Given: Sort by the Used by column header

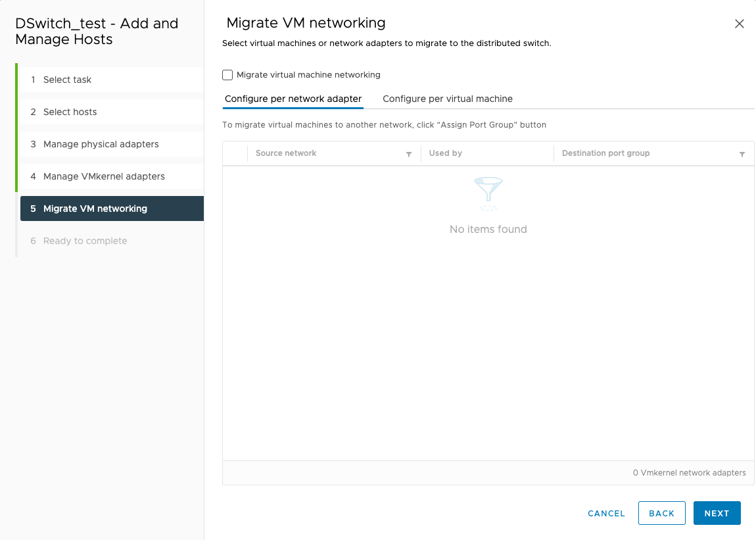Looking at the screenshot, I should [445, 153].
